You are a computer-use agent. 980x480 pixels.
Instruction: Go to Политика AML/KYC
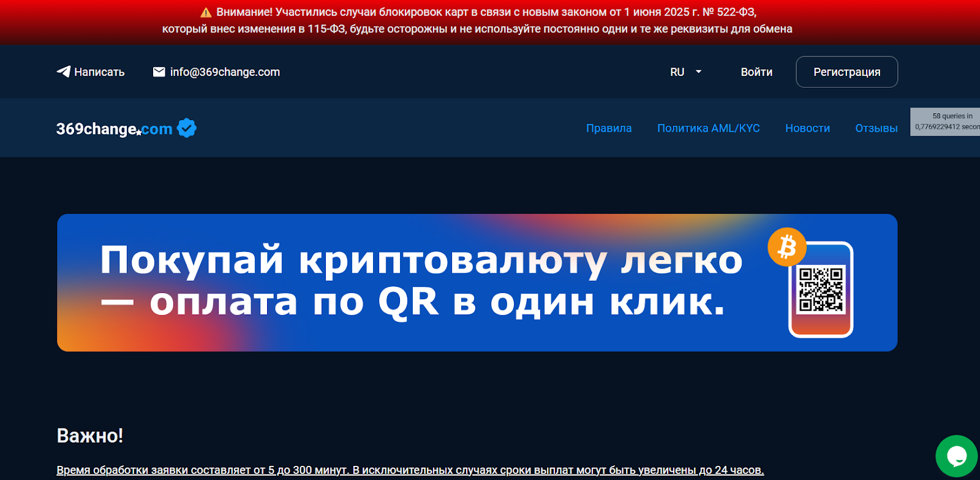point(708,128)
